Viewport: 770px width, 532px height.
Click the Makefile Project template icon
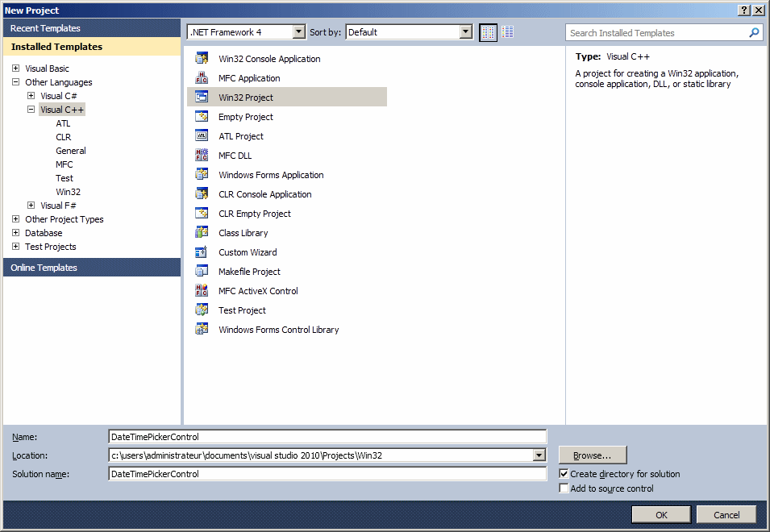(x=202, y=271)
